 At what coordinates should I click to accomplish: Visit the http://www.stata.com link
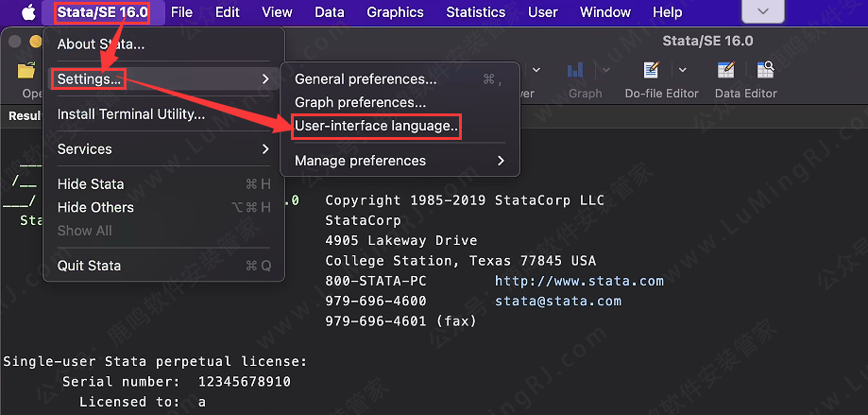coord(579,281)
